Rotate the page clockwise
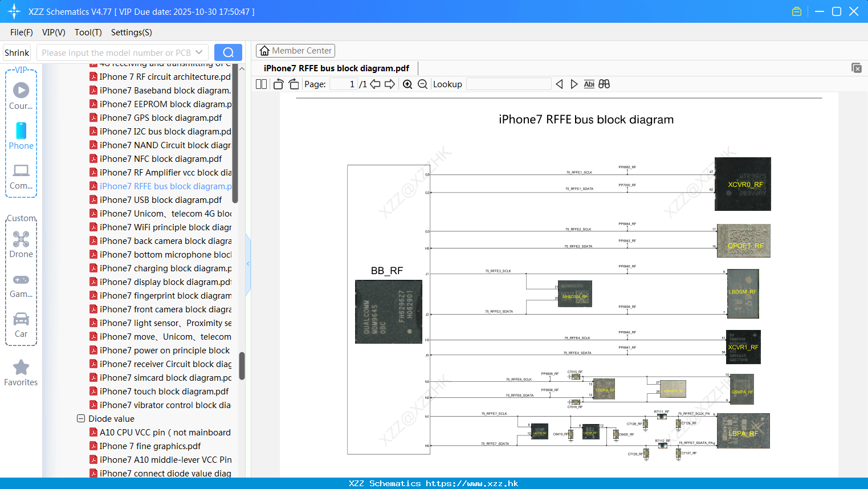The height and width of the screenshot is (489, 868). click(294, 84)
